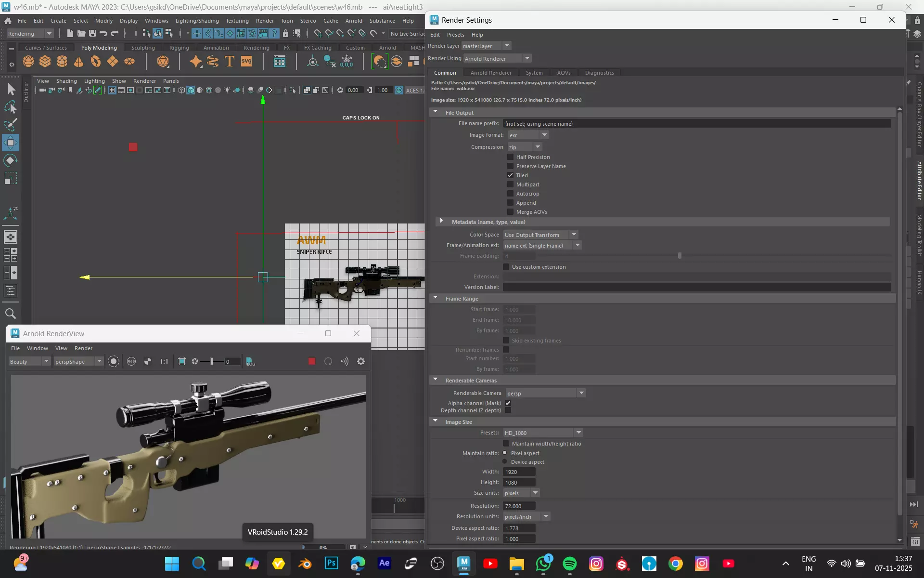
Task: Click the RGB channel display icon
Action: pos(131,361)
